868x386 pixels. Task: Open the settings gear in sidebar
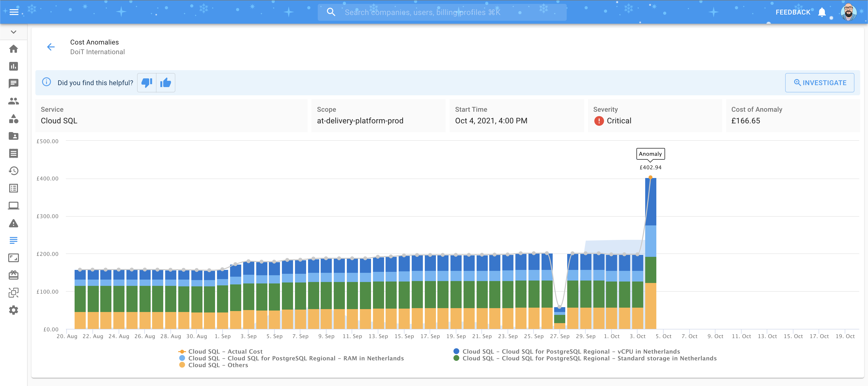point(14,310)
